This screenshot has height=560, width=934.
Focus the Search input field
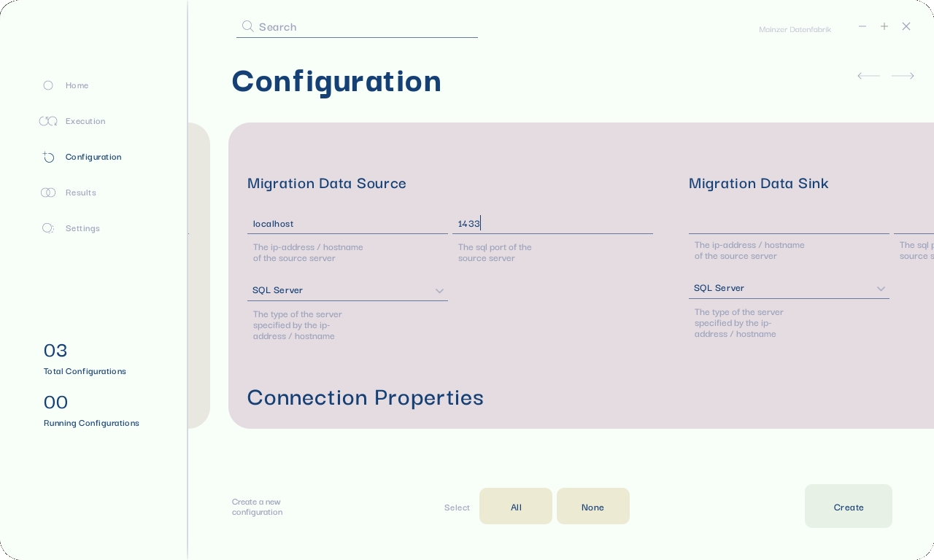tap(357, 27)
